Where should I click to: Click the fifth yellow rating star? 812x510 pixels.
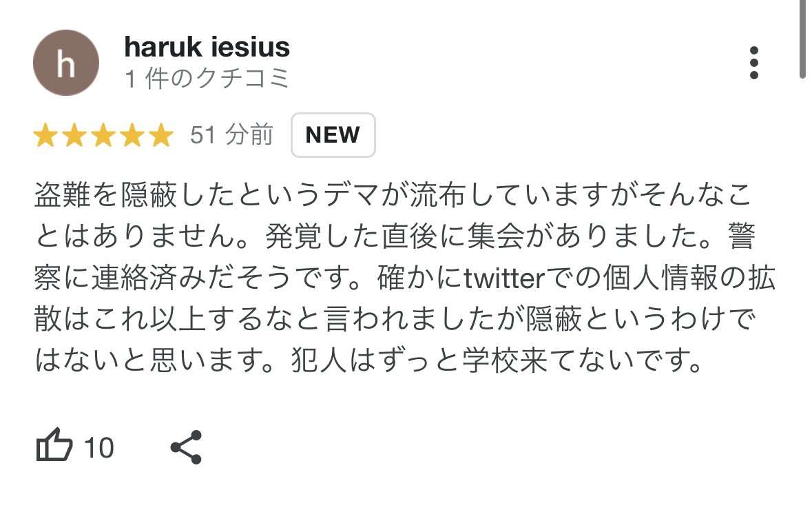(160, 136)
